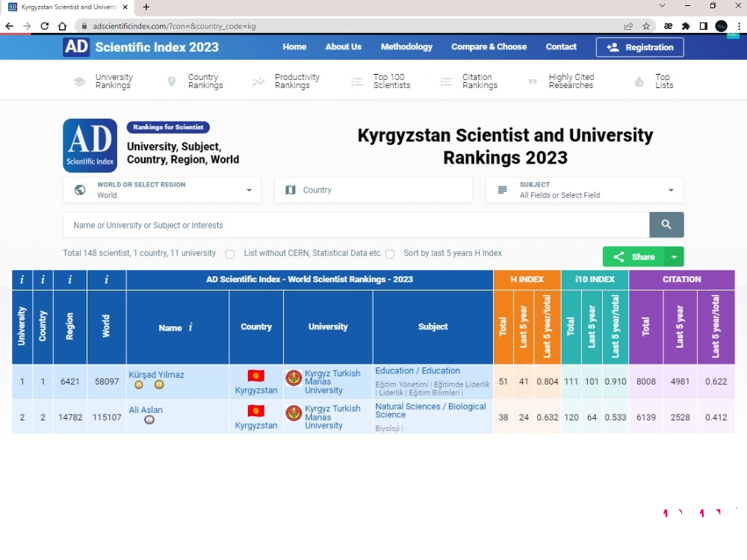Click the Manas University emblem in Kürşad Yılmaz row
This screenshot has height=560, width=747.
coord(294,378)
